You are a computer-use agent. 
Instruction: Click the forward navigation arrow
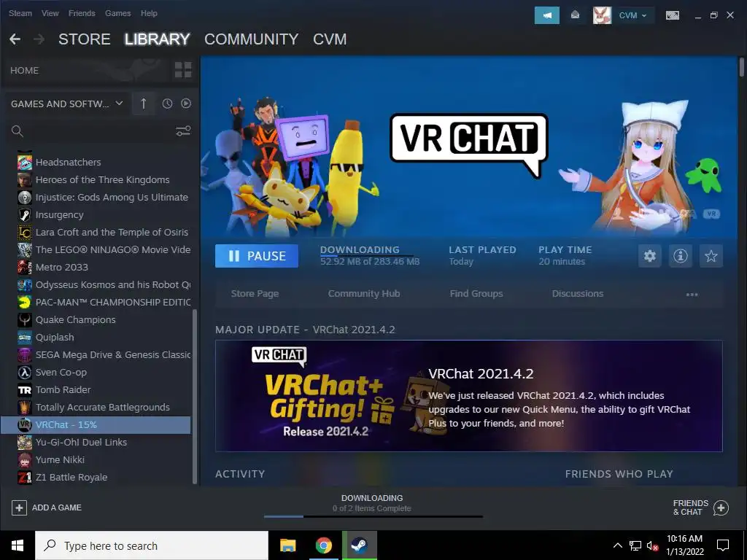[39, 39]
